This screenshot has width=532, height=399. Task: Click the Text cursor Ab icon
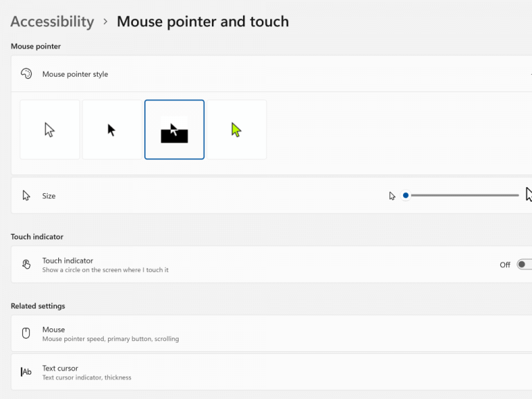tap(26, 372)
